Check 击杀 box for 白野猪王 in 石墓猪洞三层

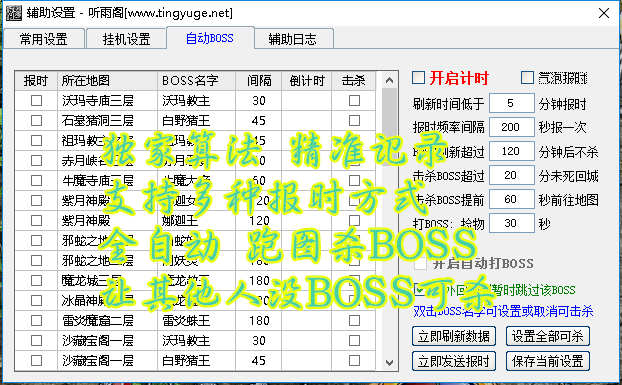click(x=354, y=120)
